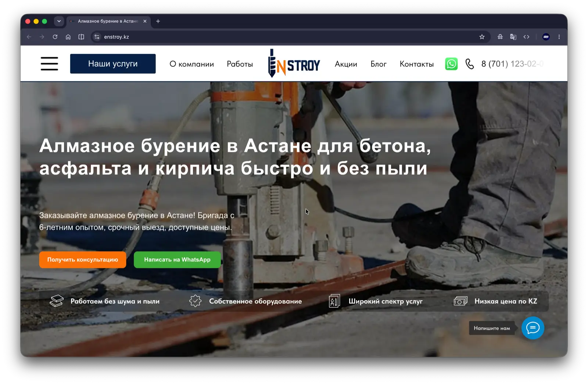Click the "Напишите нам" label
The image size is (588, 384).
pos(492,328)
